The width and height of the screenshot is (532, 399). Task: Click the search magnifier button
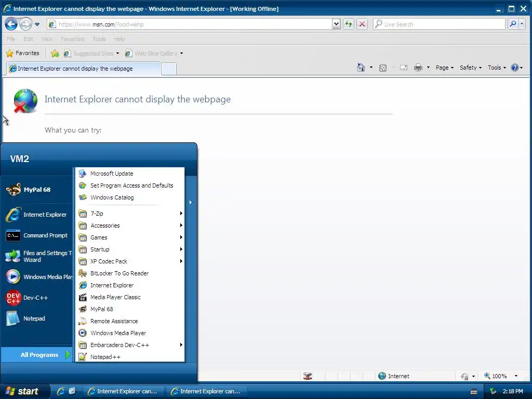coord(513,24)
